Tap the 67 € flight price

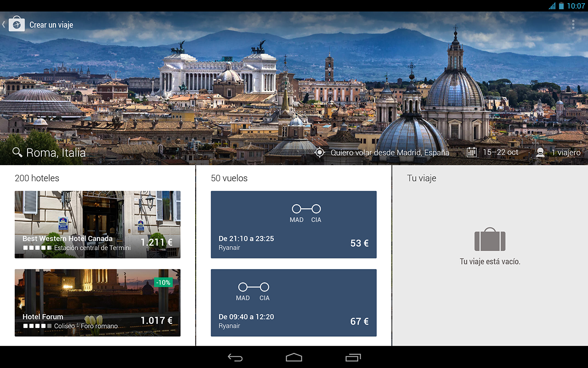pyautogui.click(x=360, y=322)
